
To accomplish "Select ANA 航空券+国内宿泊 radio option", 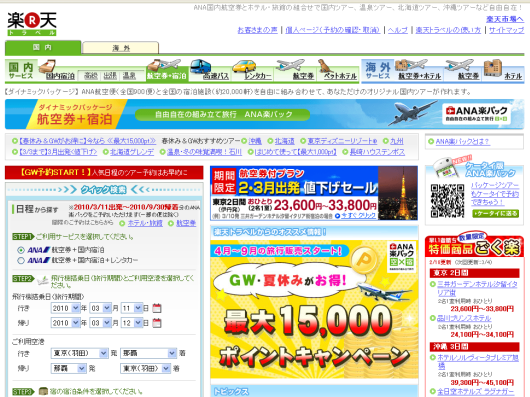I will pos(21,250).
